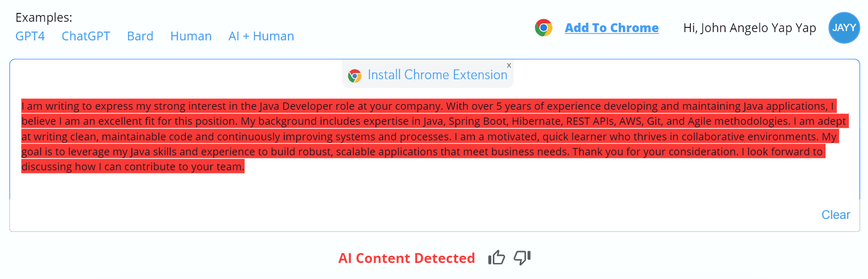868x279 pixels.
Task: Open the Add To Chrome link
Action: point(611,28)
